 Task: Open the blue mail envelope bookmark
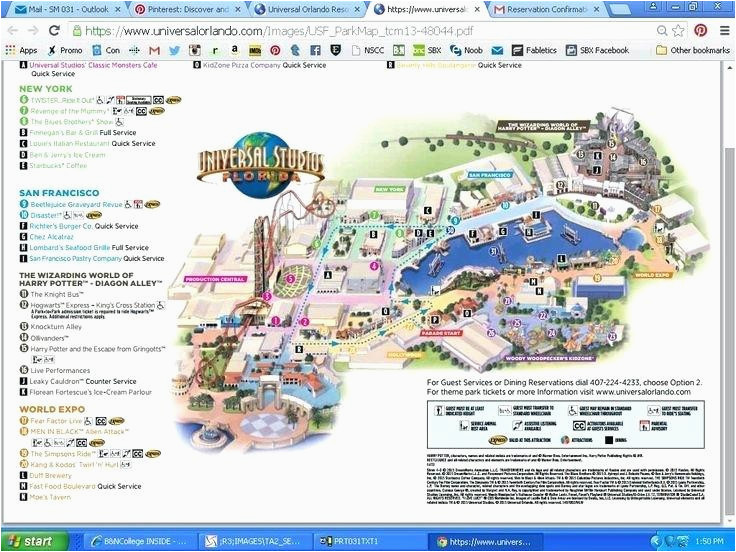point(498,50)
